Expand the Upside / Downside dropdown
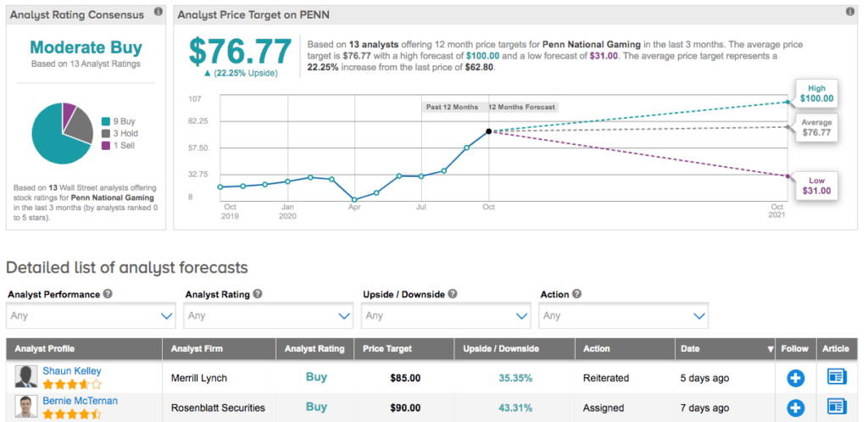 tap(446, 316)
